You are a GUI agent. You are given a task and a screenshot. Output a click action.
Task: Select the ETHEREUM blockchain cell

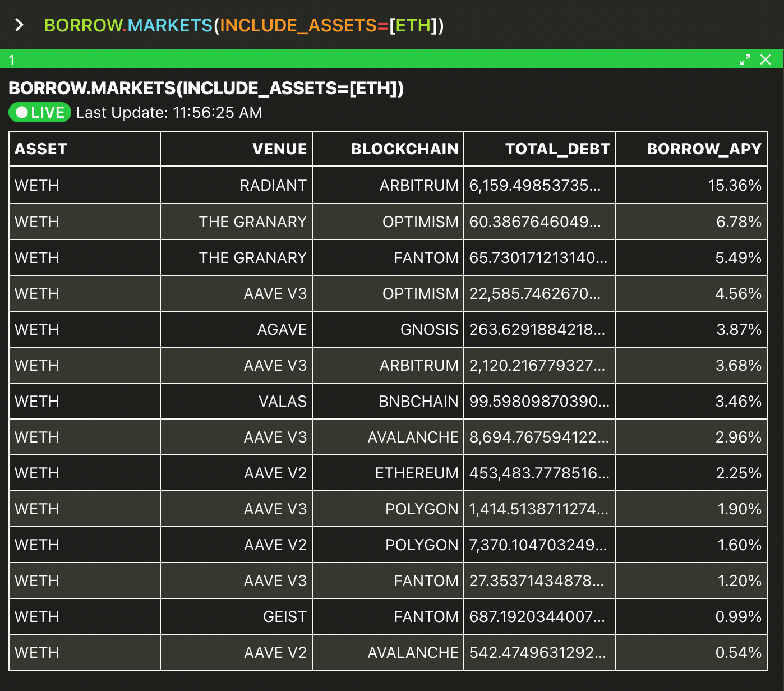(x=388, y=473)
